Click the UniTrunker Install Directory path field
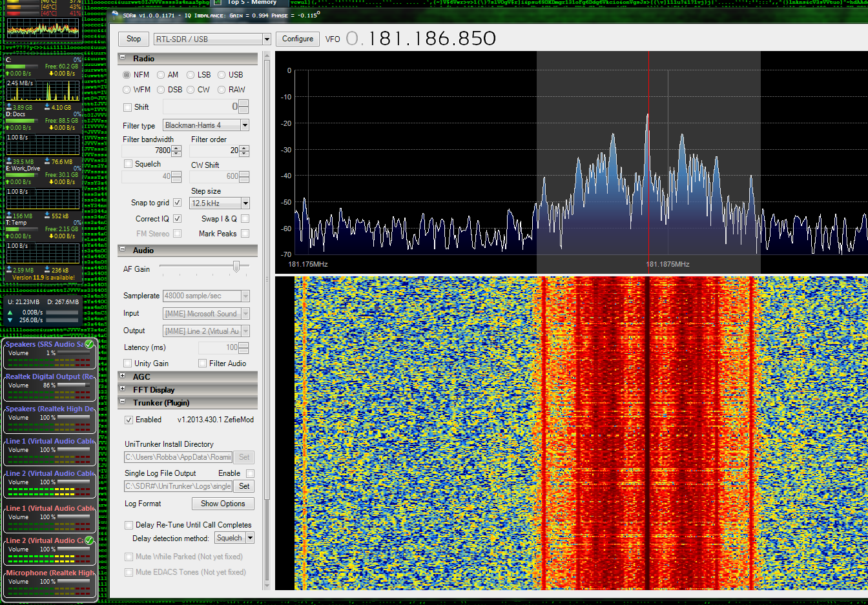The image size is (868, 605). (178, 457)
